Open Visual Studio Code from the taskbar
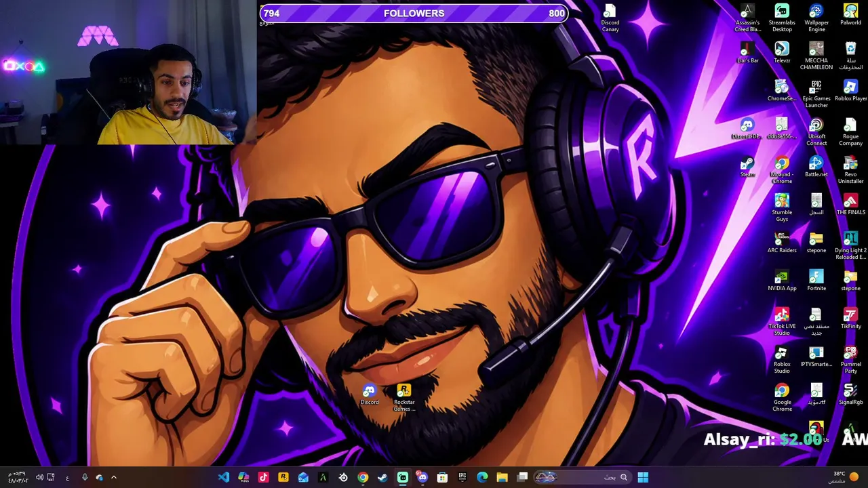868x488 pixels. coord(224,477)
